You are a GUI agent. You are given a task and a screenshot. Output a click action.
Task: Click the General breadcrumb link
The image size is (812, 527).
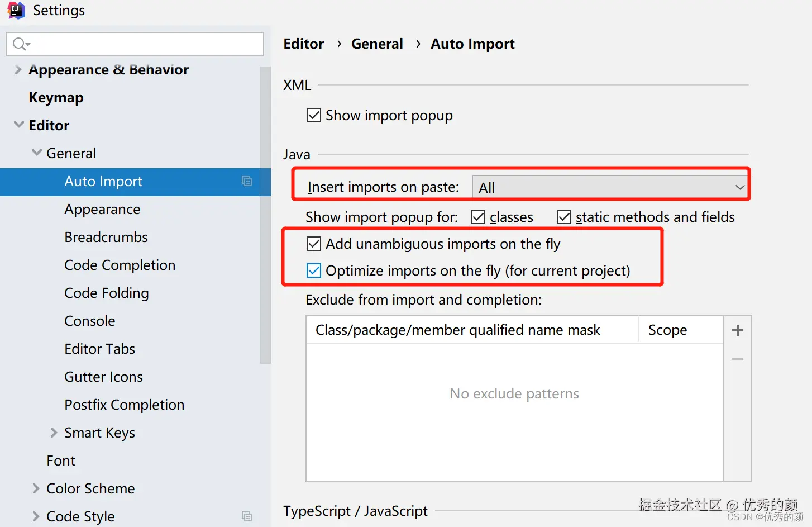pyautogui.click(x=377, y=44)
